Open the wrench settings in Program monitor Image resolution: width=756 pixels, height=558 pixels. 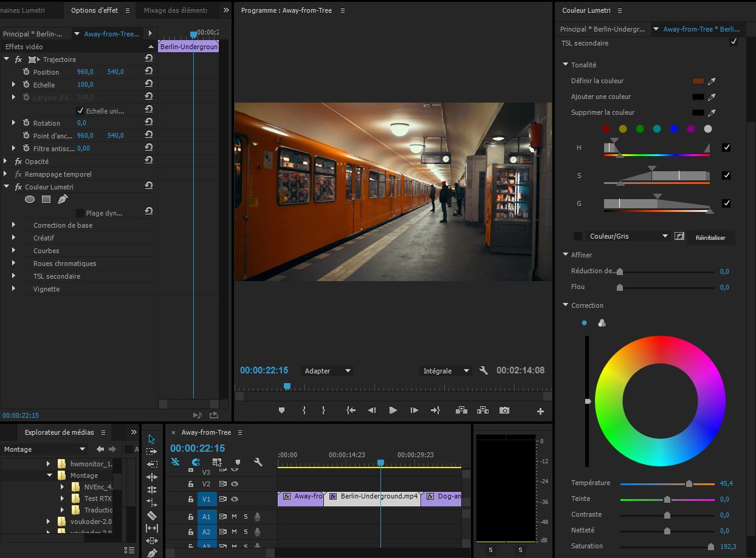(x=484, y=370)
